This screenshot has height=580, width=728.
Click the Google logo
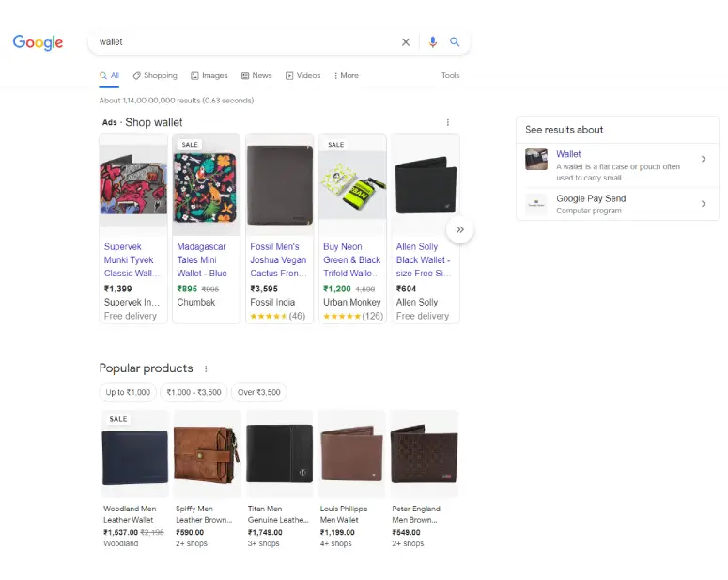(x=38, y=42)
